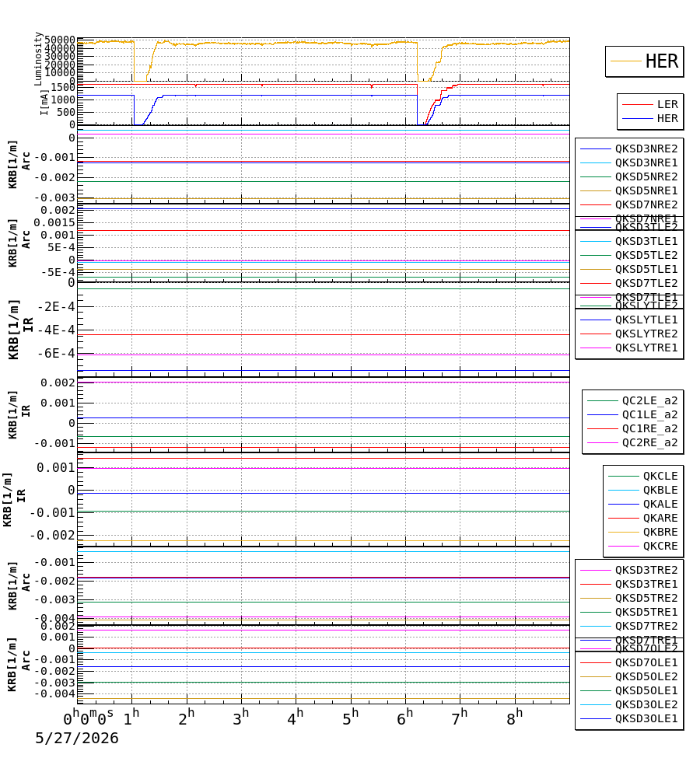Click the 5h tick on time axis

point(351,717)
